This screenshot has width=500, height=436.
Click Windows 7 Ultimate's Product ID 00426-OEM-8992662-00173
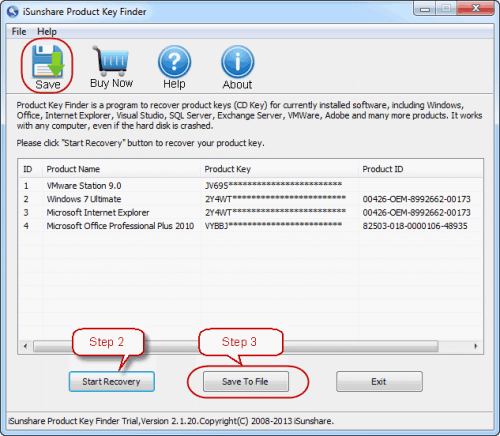[x=416, y=199]
